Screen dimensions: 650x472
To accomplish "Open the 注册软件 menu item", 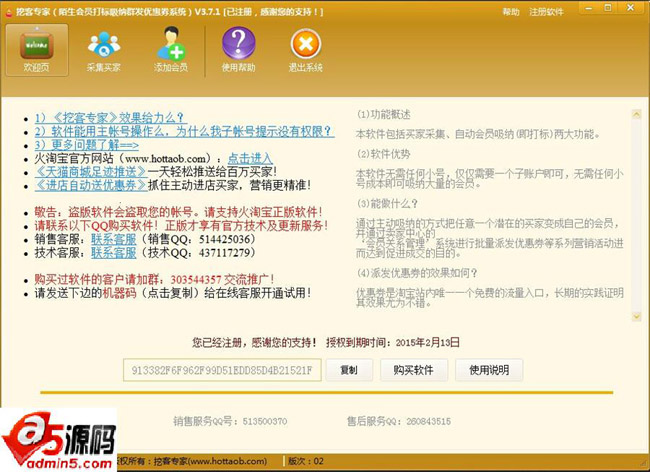I will click(546, 12).
